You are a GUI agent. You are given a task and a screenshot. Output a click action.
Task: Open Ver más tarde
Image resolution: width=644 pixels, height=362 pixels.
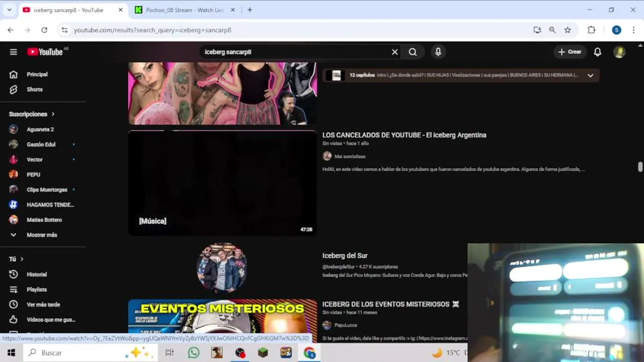(43, 305)
